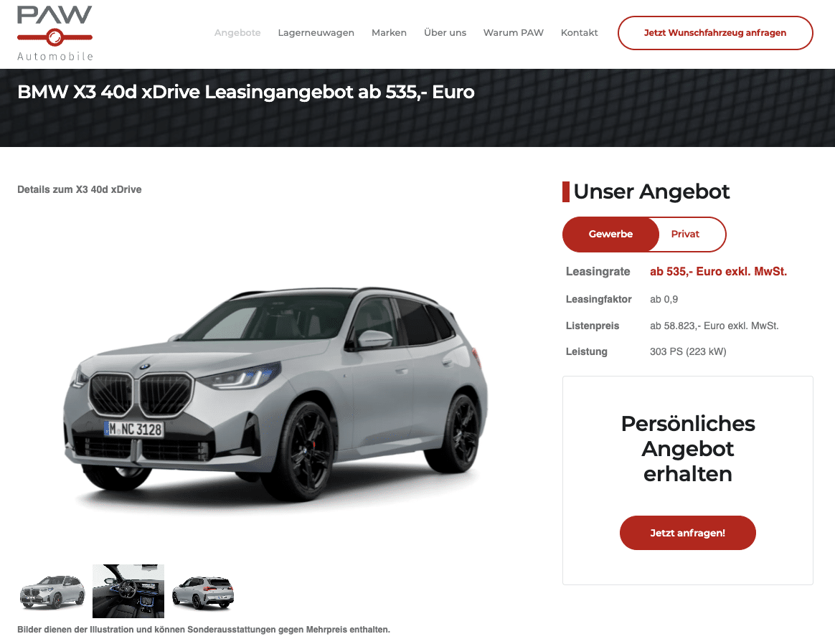835x644 pixels.
Task: Switch to the Gewerbe offer toggle
Action: click(610, 235)
